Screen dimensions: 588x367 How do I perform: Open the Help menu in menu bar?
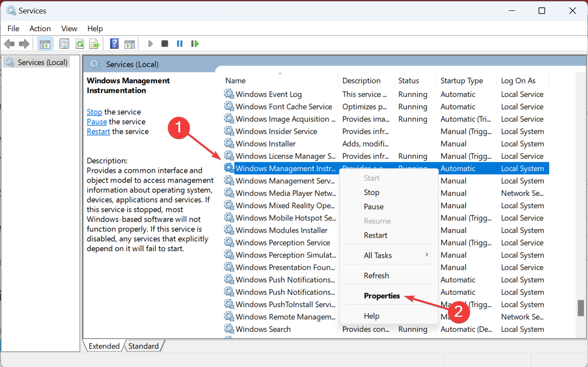click(95, 29)
